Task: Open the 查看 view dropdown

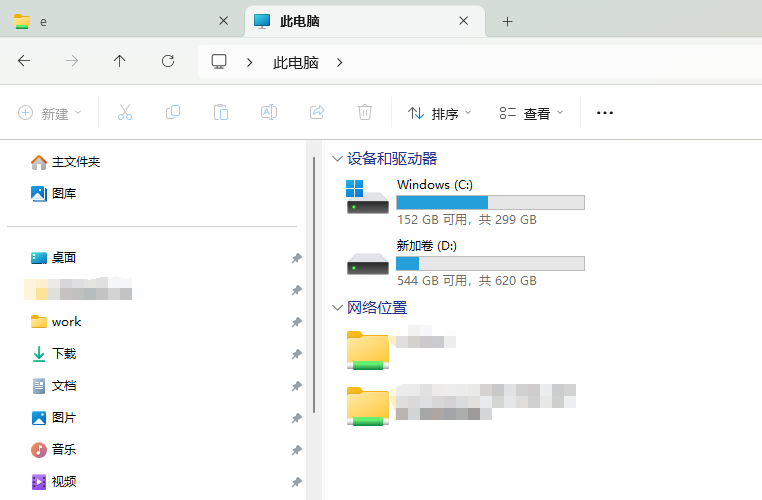Action: pyautogui.click(x=531, y=113)
